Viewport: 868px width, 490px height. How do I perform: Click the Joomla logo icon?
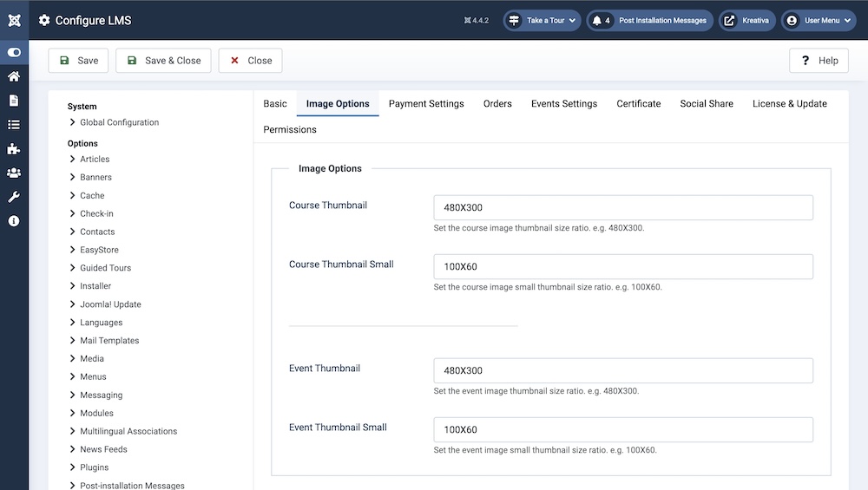(x=14, y=20)
